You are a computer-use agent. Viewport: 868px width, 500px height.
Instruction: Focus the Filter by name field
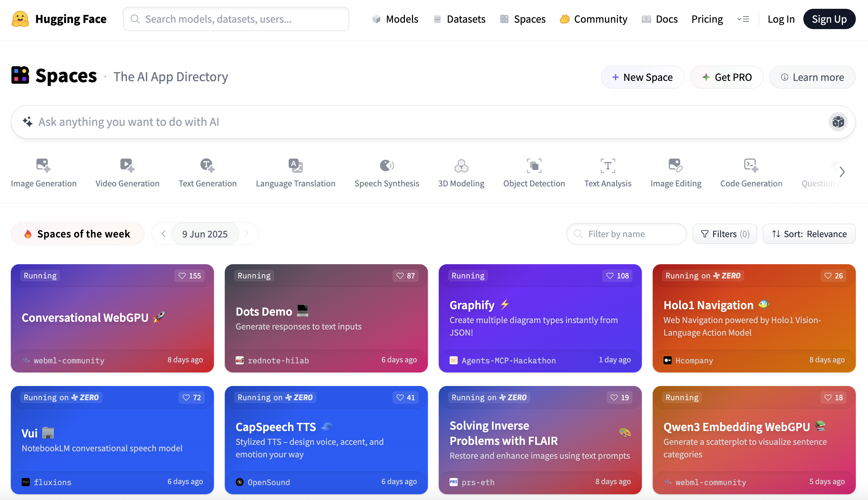[x=626, y=234]
